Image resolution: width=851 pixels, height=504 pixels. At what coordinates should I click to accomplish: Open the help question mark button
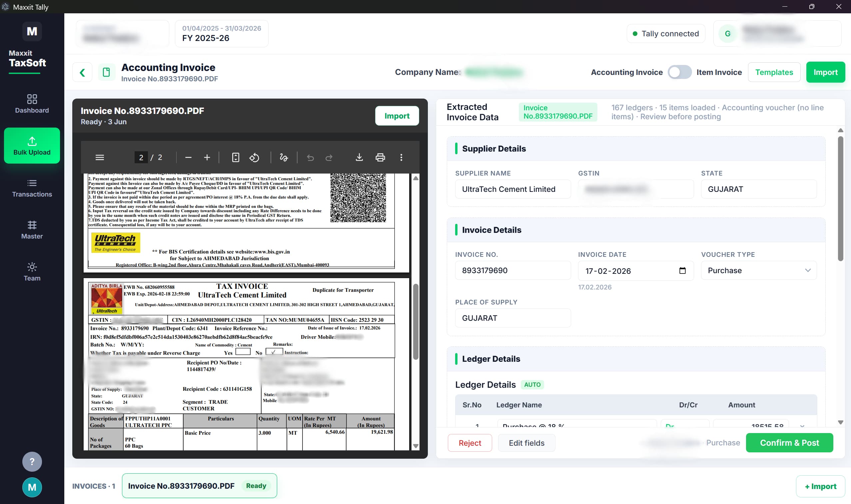(x=32, y=461)
